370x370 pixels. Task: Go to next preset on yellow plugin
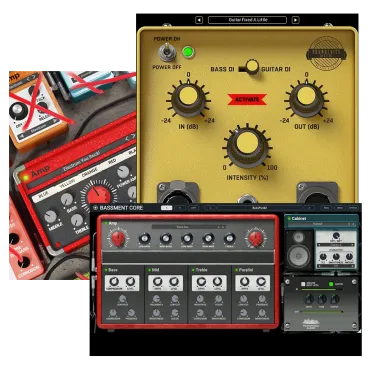(x=295, y=20)
